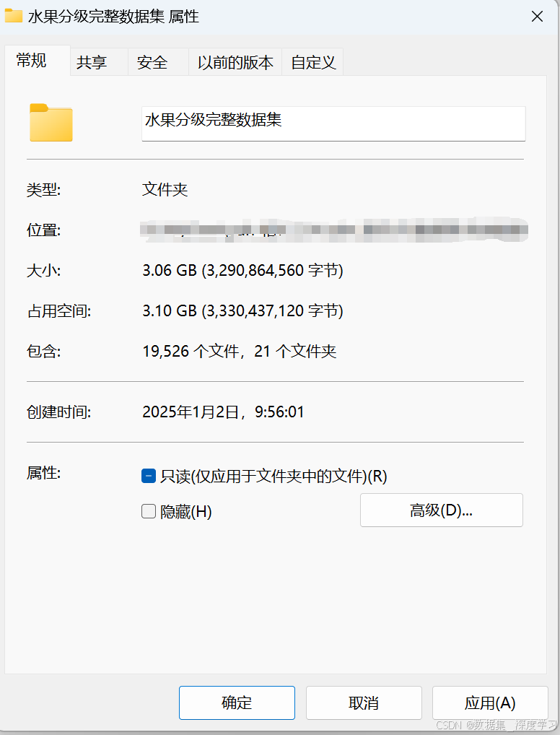
Task: Click the 取消 cancel button
Action: pos(364,703)
